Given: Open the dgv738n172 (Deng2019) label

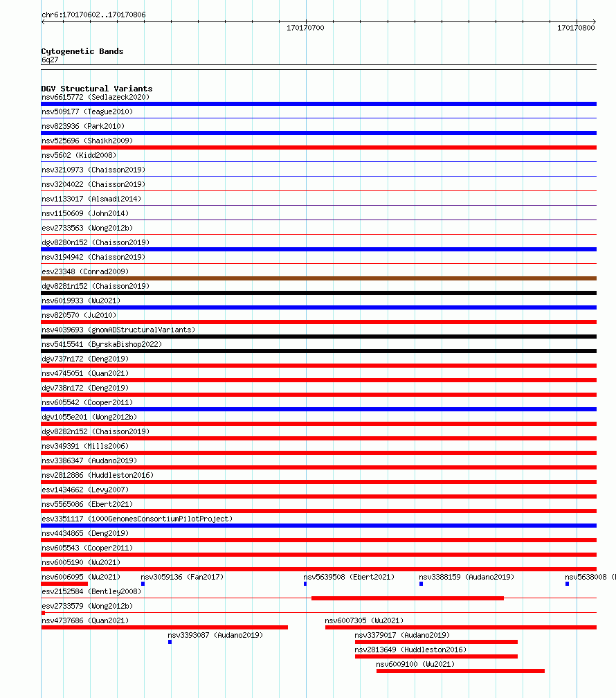Looking at the screenshot, I should click(x=85, y=388).
